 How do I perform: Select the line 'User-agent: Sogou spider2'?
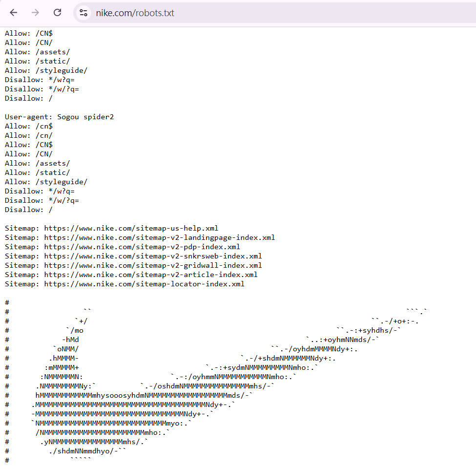(59, 117)
